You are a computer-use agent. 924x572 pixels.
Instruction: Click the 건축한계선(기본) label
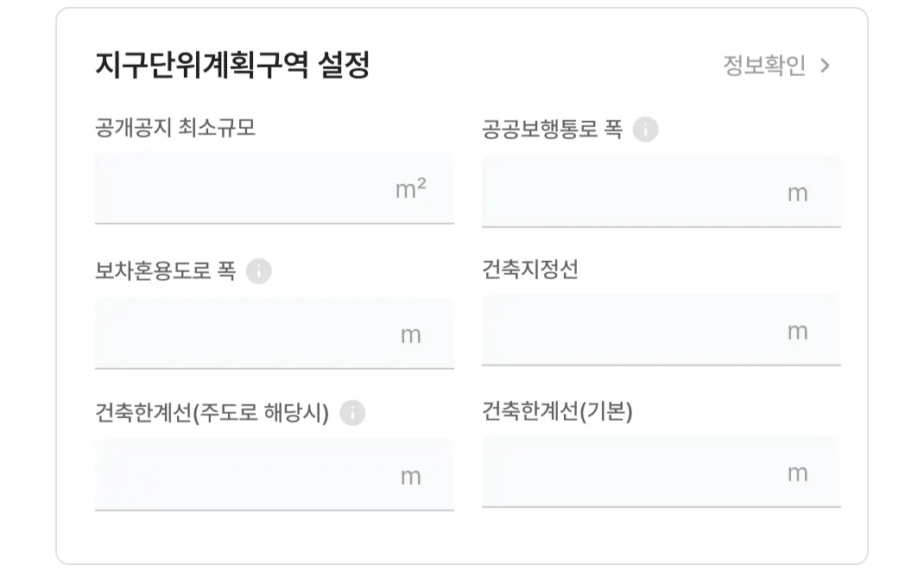pyautogui.click(x=558, y=411)
